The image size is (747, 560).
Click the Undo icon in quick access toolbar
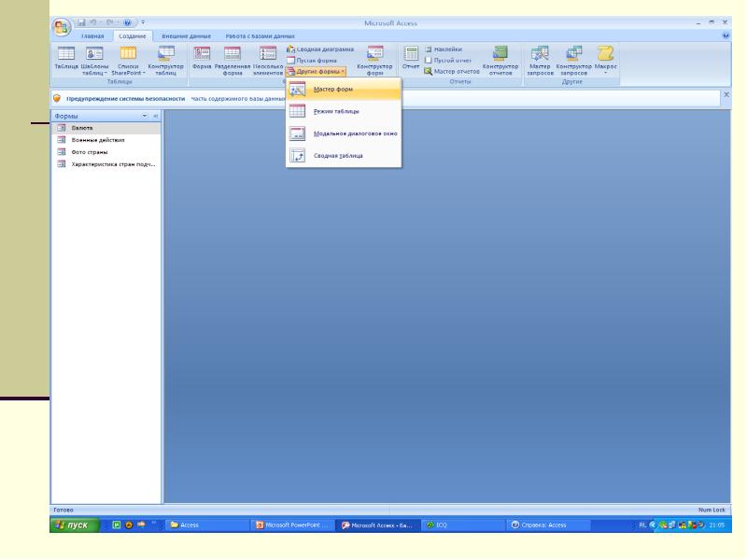[x=94, y=22]
